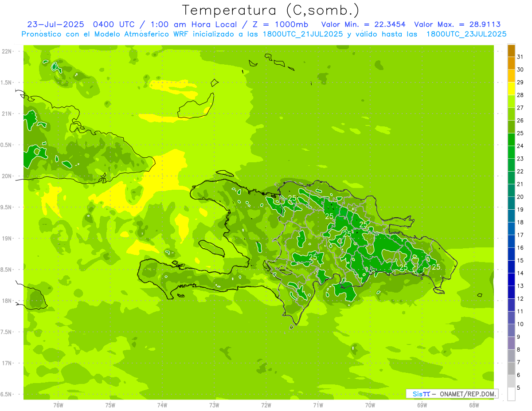Pick the yellow legend band between 28 and 29

click(511, 89)
